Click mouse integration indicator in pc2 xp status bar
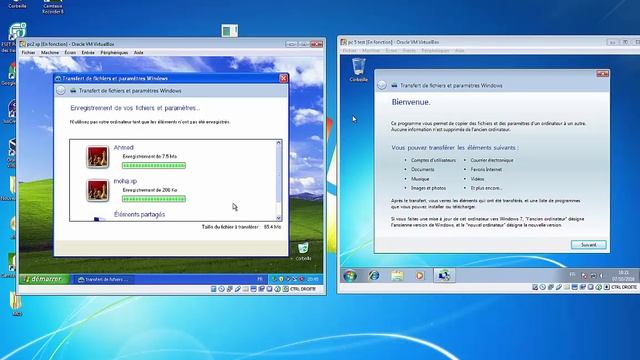The image size is (640, 360). [278, 289]
